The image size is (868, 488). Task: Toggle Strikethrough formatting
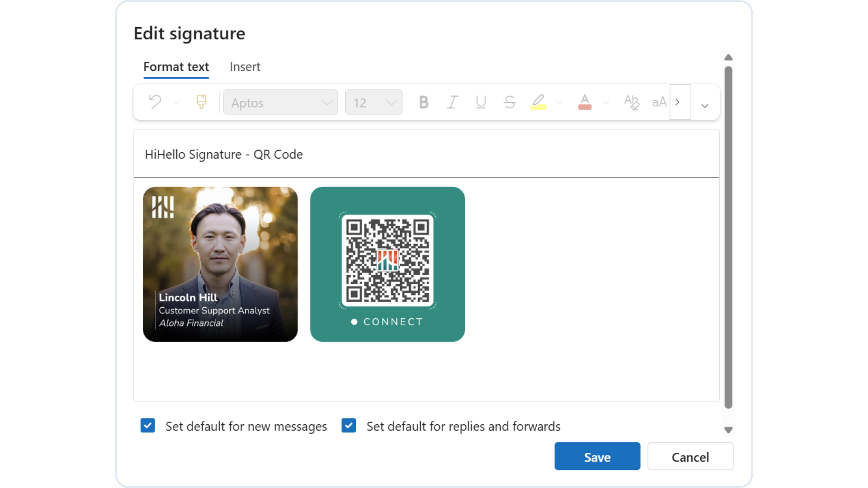509,102
